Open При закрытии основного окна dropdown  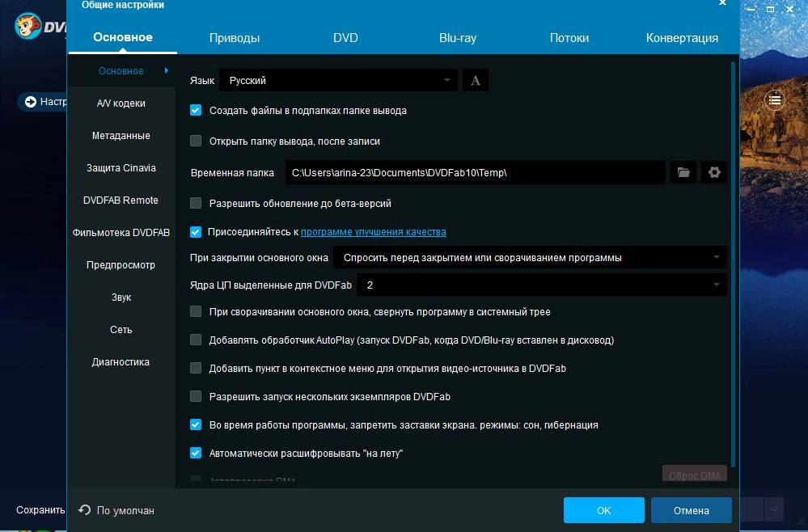[531, 257]
